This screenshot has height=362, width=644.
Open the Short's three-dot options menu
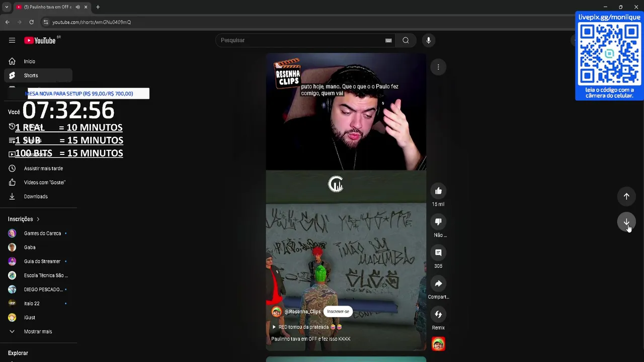coord(438,67)
